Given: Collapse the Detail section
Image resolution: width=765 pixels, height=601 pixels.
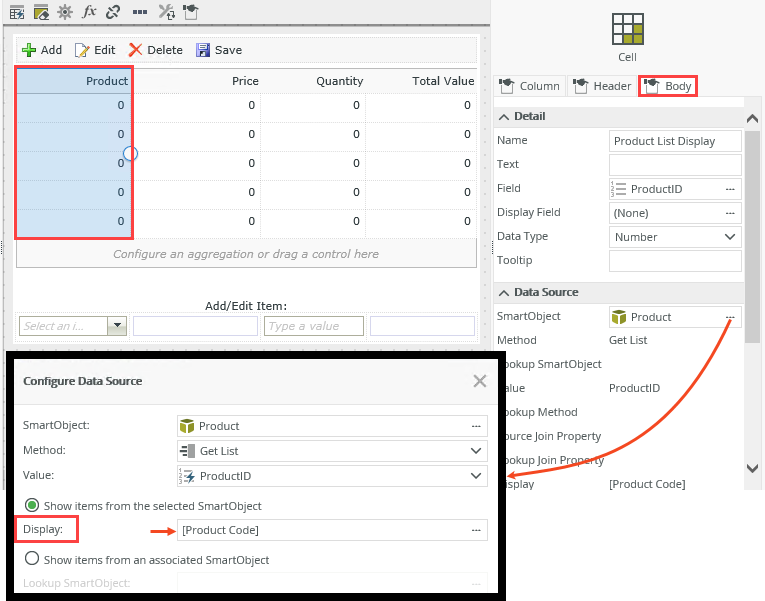Looking at the screenshot, I should pos(504,117).
